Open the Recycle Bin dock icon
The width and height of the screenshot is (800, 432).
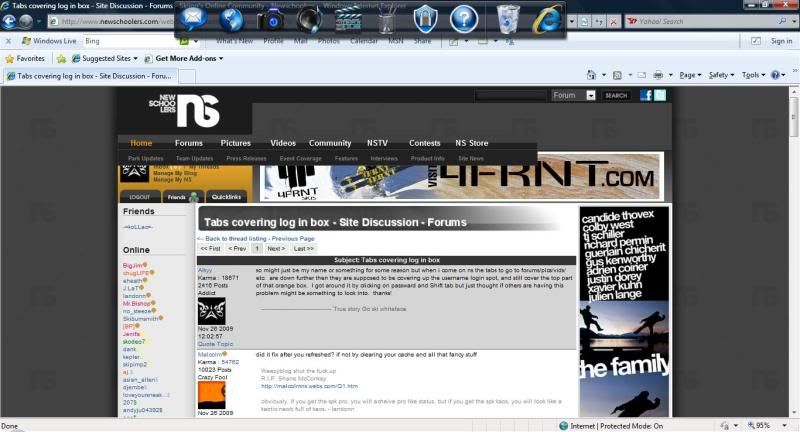509,18
